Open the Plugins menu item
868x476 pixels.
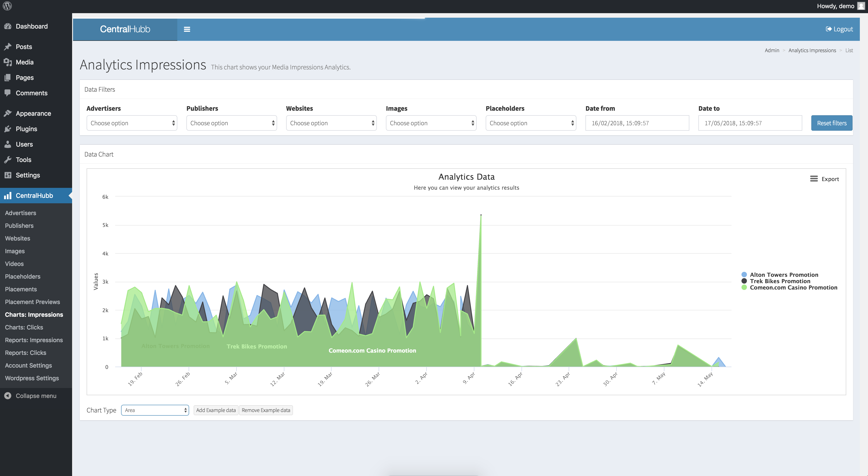36,129
